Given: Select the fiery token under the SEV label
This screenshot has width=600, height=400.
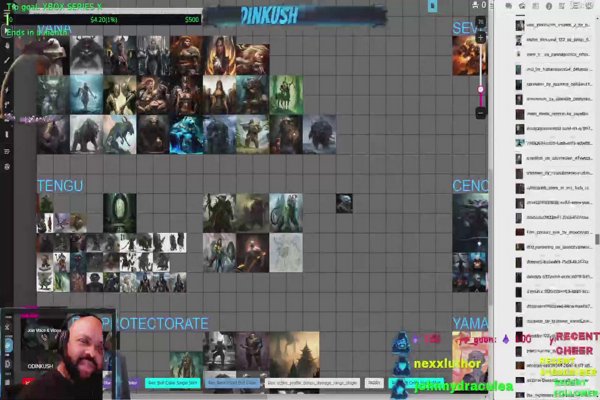Looking at the screenshot, I should [x=470, y=56].
